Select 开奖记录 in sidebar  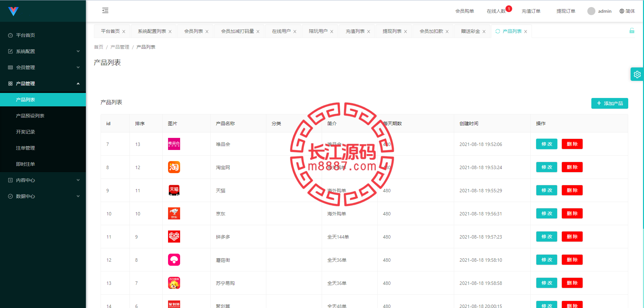coord(43,132)
